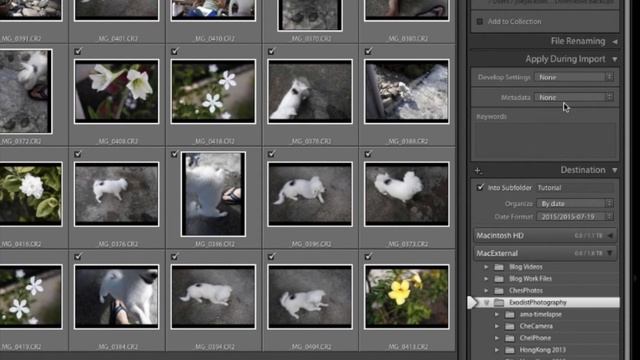640x360 pixels.
Task: Select the _MG_0376.CR2 dog thumbnail
Action: coord(117,194)
